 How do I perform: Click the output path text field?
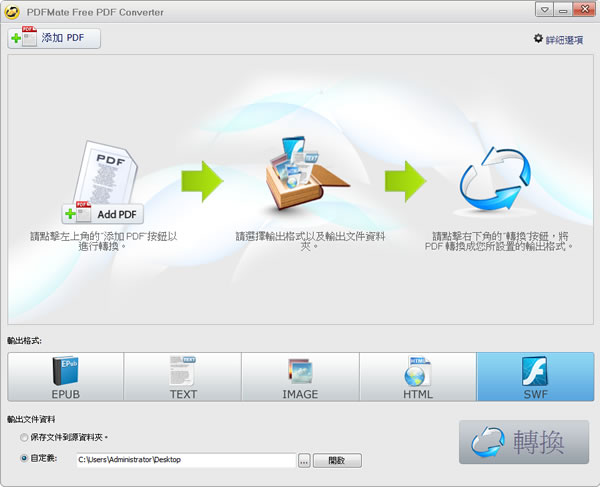pos(186,460)
